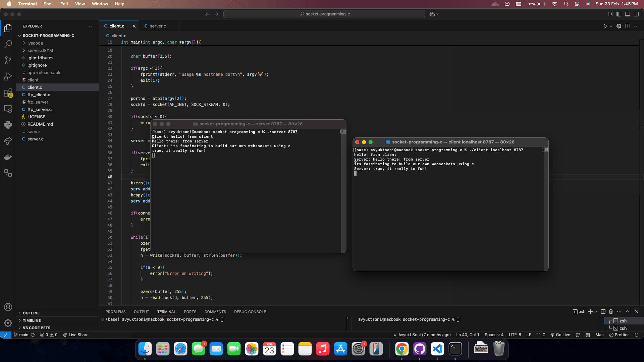Expand the Timeline section

tap(32, 320)
